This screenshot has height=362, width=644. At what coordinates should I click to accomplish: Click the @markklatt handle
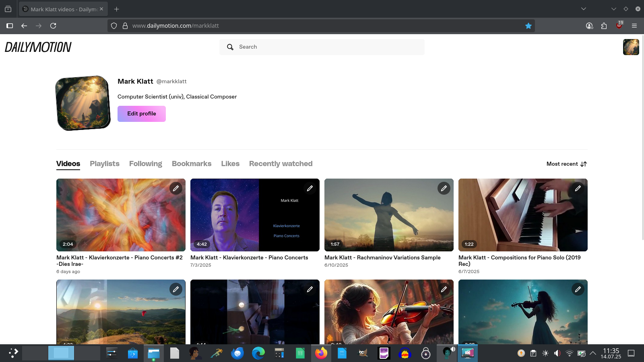[171, 81]
